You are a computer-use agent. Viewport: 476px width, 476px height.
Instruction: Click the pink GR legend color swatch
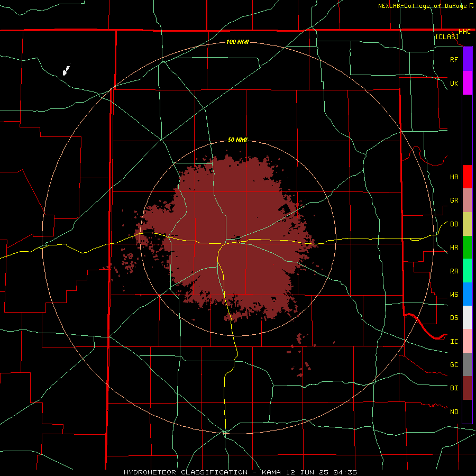coord(467,200)
